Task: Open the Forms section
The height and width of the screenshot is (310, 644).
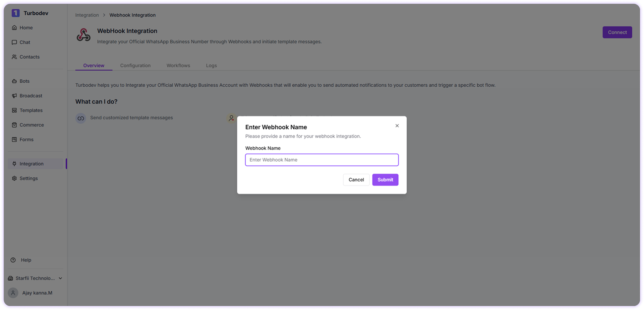Action: click(x=26, y=139)
